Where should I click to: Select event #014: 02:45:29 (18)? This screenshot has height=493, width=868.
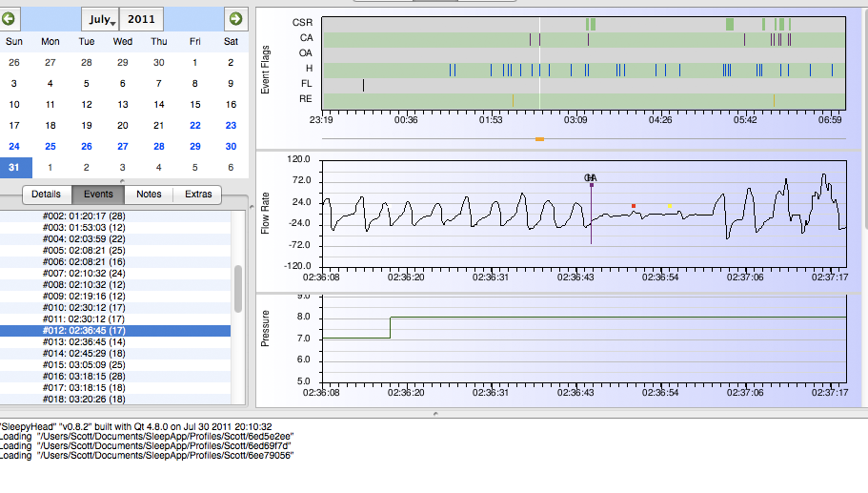(x=115, y=354)
